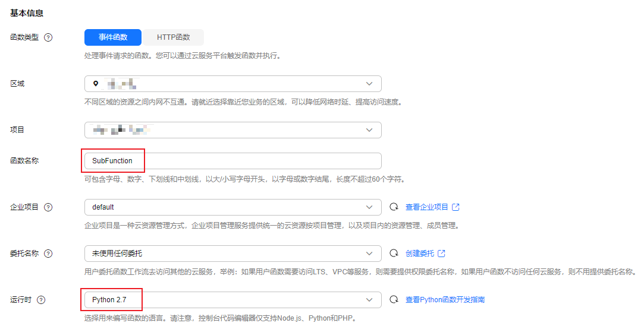Select the 事件函数 function type

pos(113,37)
